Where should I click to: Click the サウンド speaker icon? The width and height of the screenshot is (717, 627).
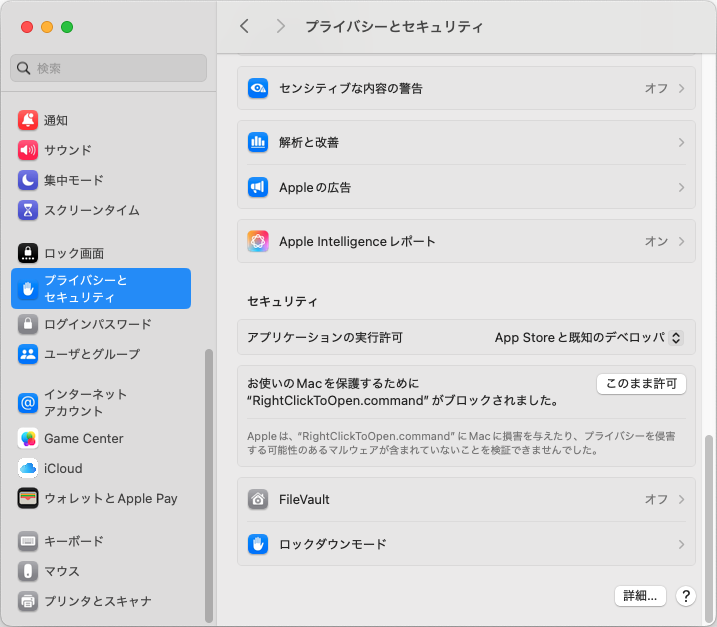click(x=28, y=150)
